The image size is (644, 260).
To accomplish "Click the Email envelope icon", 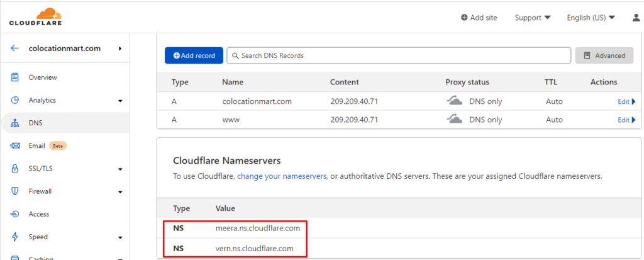I will tap(15, 145).
